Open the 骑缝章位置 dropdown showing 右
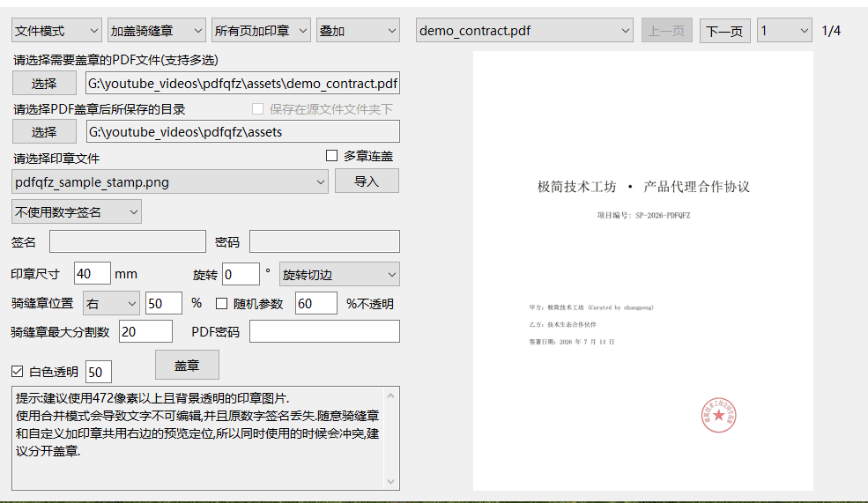 coord(111,303)
